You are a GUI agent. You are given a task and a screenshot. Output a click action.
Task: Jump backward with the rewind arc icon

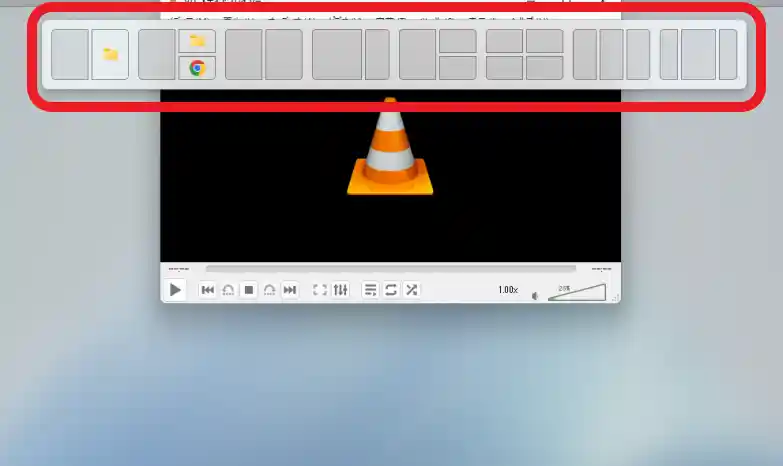[228, 290]
